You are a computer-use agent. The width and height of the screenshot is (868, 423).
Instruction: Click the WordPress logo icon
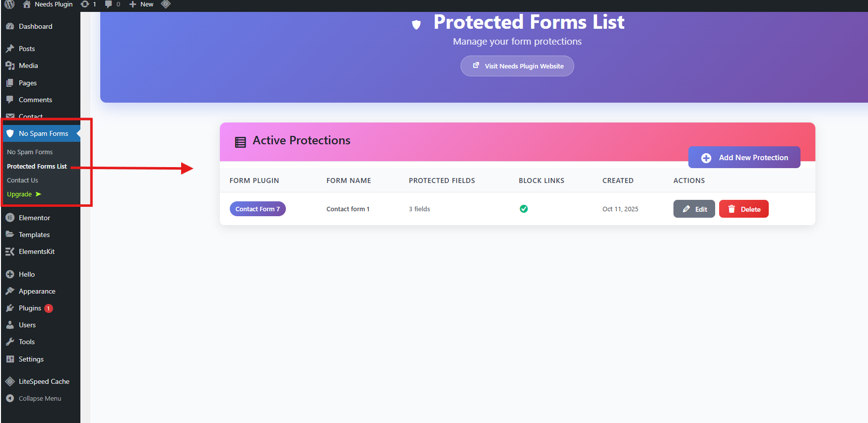10,4
